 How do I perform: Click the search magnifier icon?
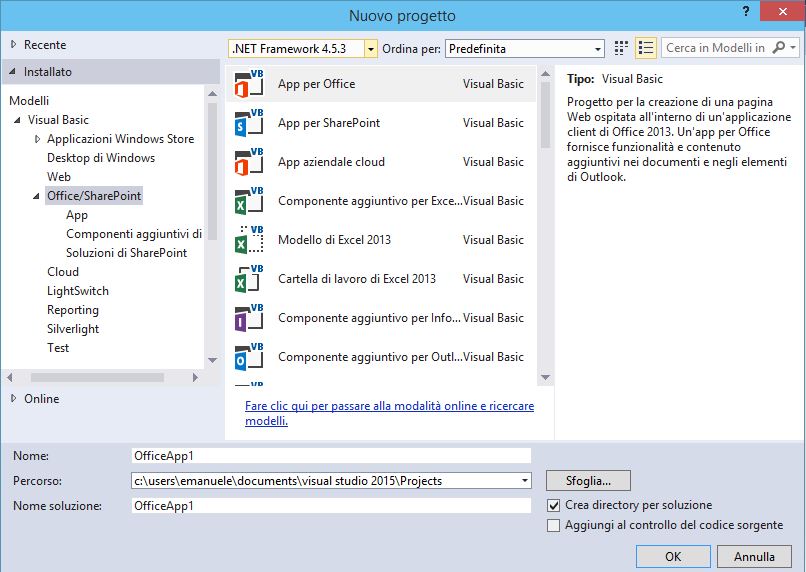[x=779, y=48]
